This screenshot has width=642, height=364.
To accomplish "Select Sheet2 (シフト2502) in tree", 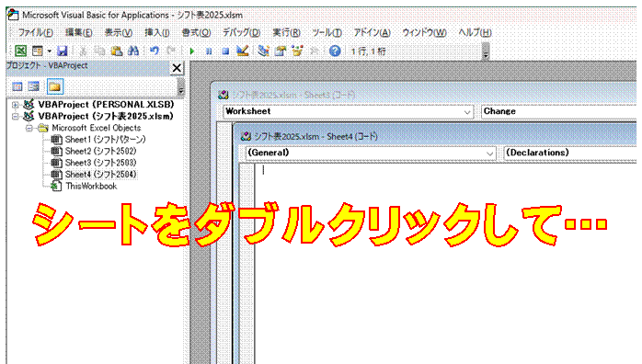I will [x=101, y=152].
